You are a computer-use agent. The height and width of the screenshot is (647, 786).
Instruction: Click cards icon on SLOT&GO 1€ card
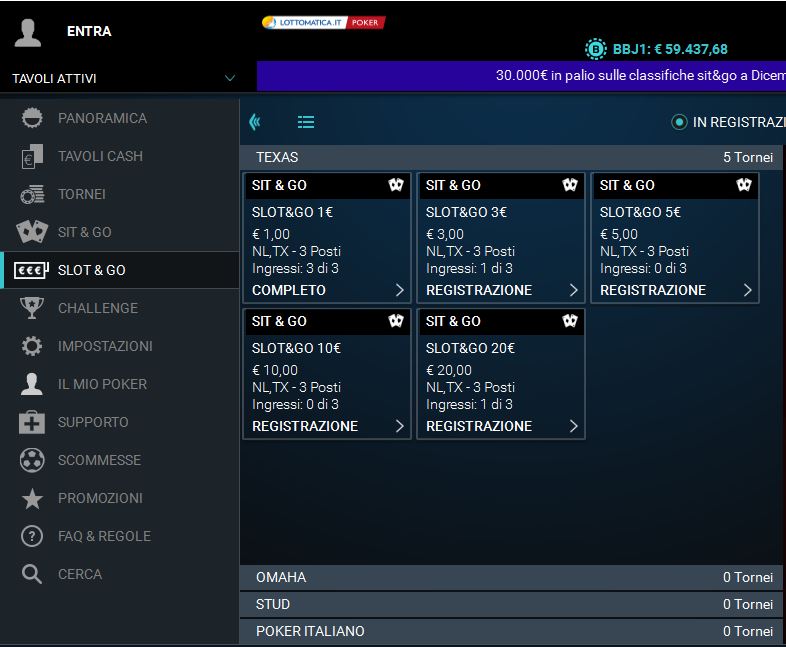tap(396, 184)
